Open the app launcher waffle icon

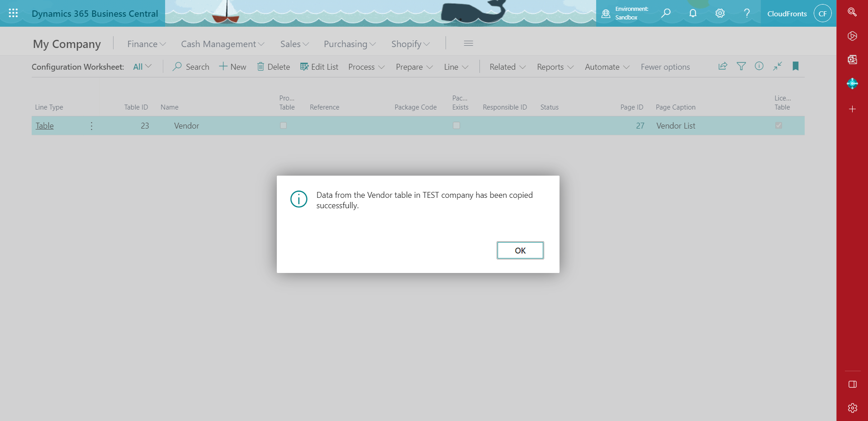tap(13, 13)
